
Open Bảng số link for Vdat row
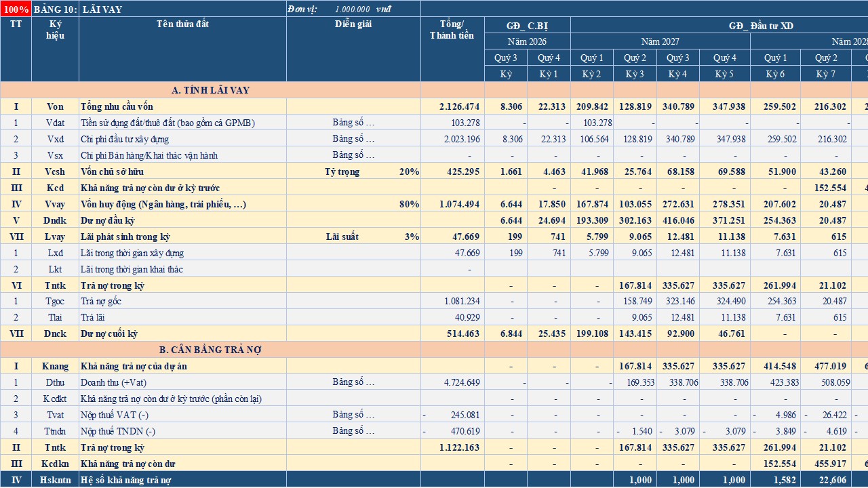tap(353, 123)
